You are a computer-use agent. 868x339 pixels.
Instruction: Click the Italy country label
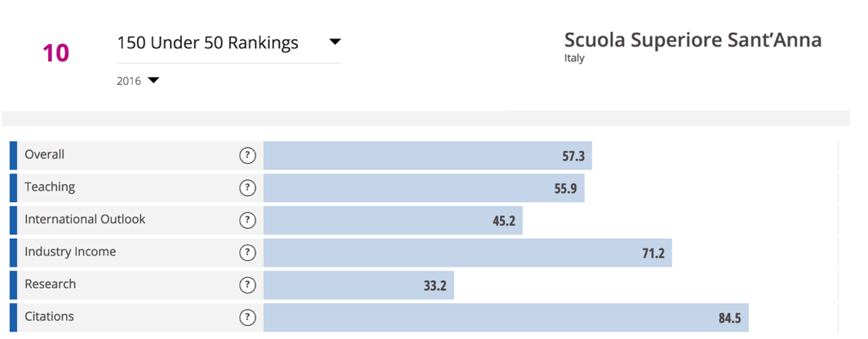point(574,59)
